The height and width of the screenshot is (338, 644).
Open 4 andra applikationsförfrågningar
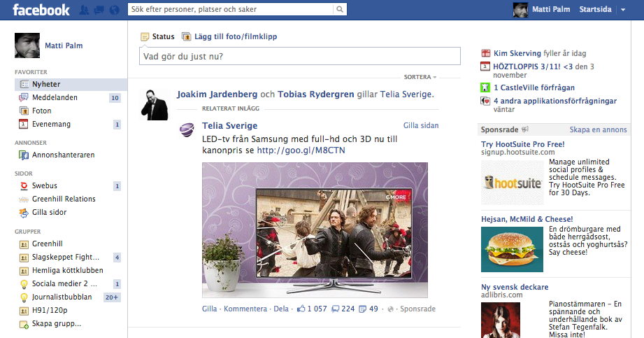[555, 101]
